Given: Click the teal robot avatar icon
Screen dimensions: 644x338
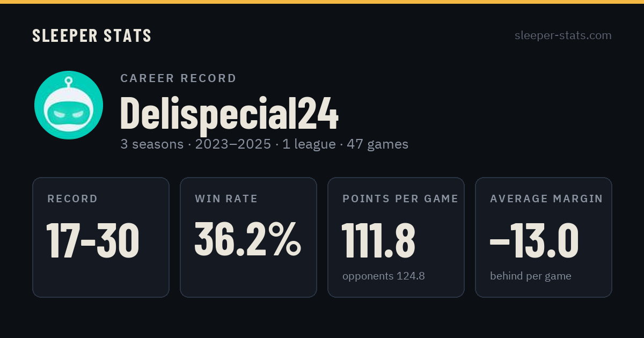Looking at the screenshot, I should point(69,105).
